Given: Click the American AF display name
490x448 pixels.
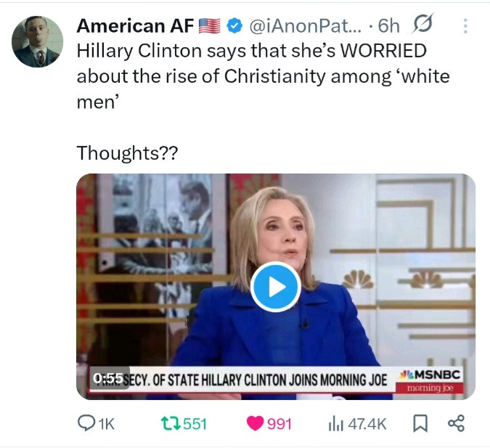Looking at the screenshot, I should 135,25.
